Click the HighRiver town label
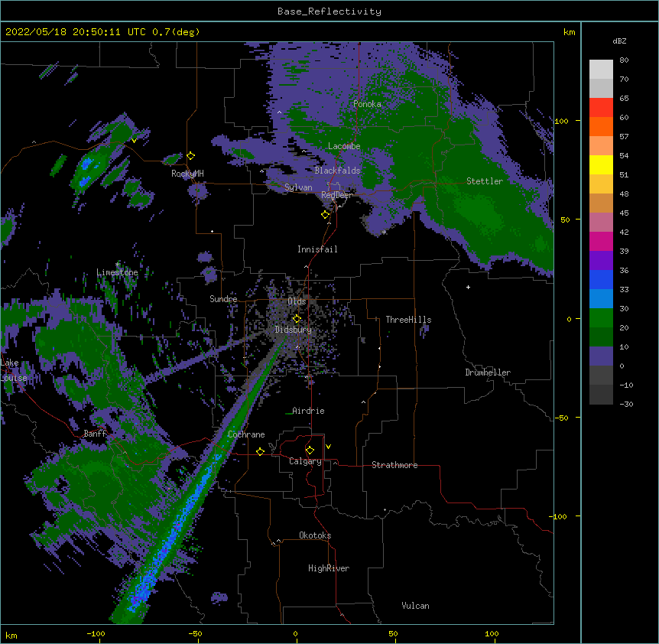 pyautogui.click(x=329, y=568)
